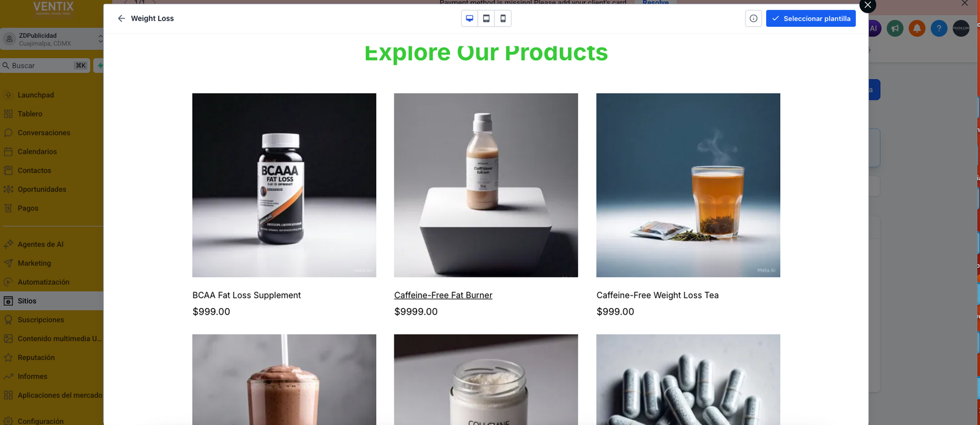Close the template preview with the X
This screenshot has width=980, height=425.
click(x=868, y=5)
